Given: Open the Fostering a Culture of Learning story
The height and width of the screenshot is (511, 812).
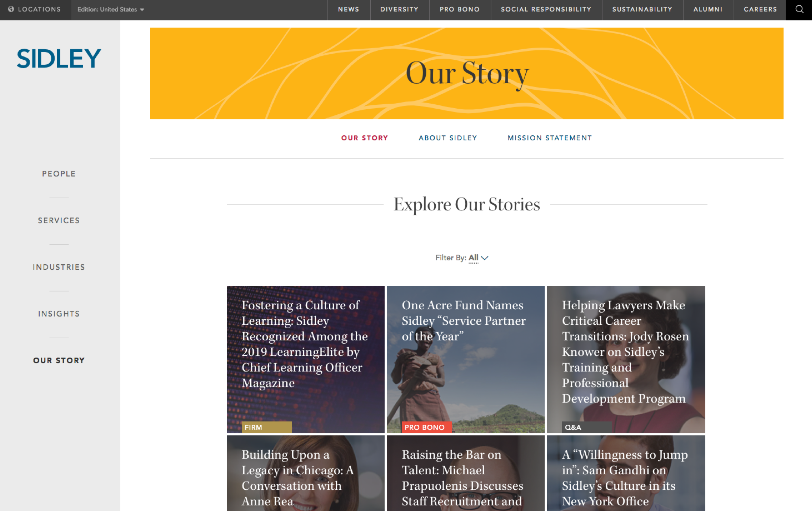Looking at the screenshot, I should click(x=305, y=359).
